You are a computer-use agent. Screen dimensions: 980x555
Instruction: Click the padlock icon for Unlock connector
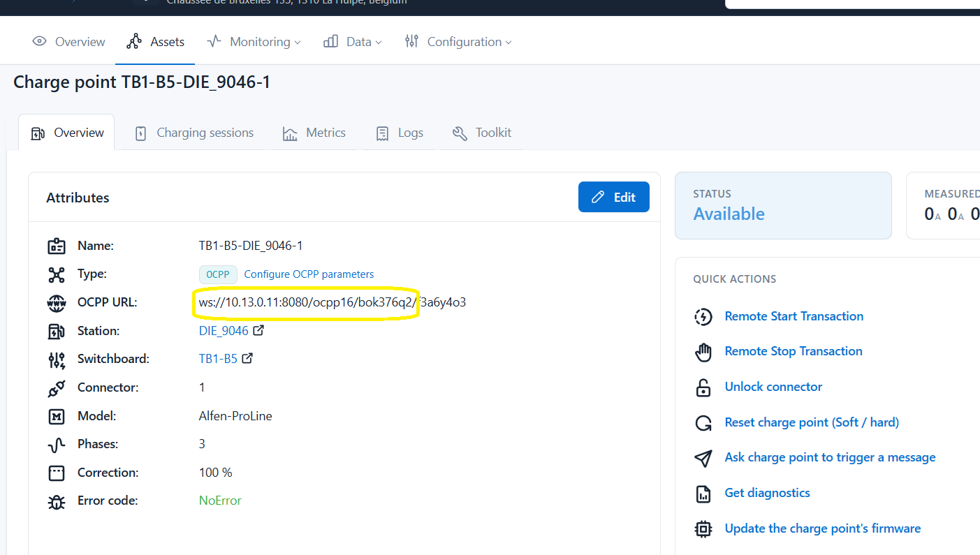click(x=703, y=387)
